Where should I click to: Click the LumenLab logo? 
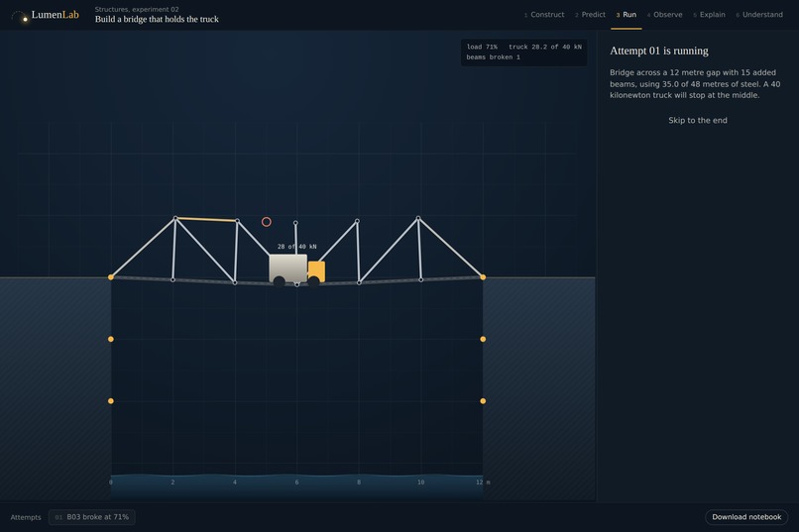click(x=46, y=15)
